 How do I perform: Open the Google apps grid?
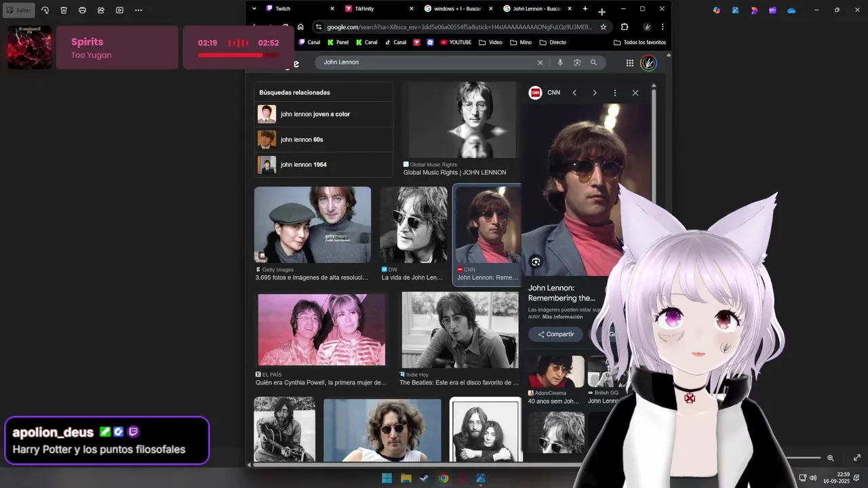point(630,63)
